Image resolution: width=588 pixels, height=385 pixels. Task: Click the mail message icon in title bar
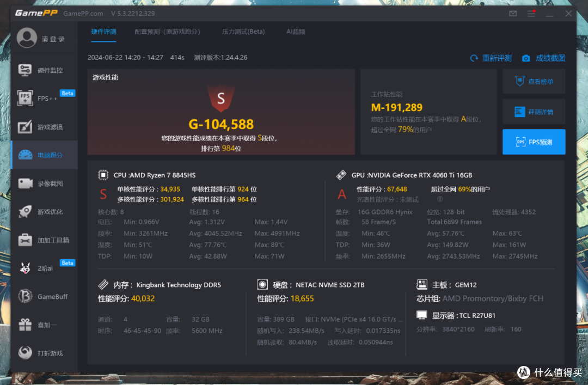(x=513, y=14)
